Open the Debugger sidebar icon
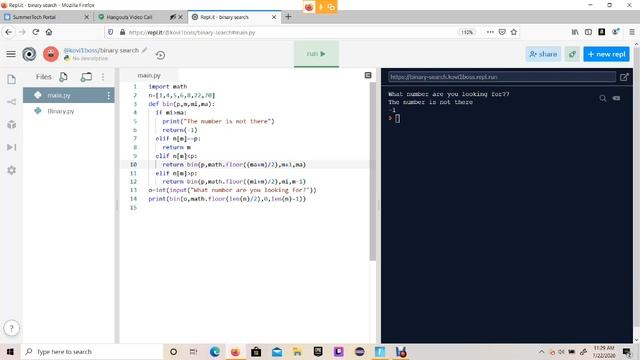This screenshot has height=360, width=640. pos(11,147)
